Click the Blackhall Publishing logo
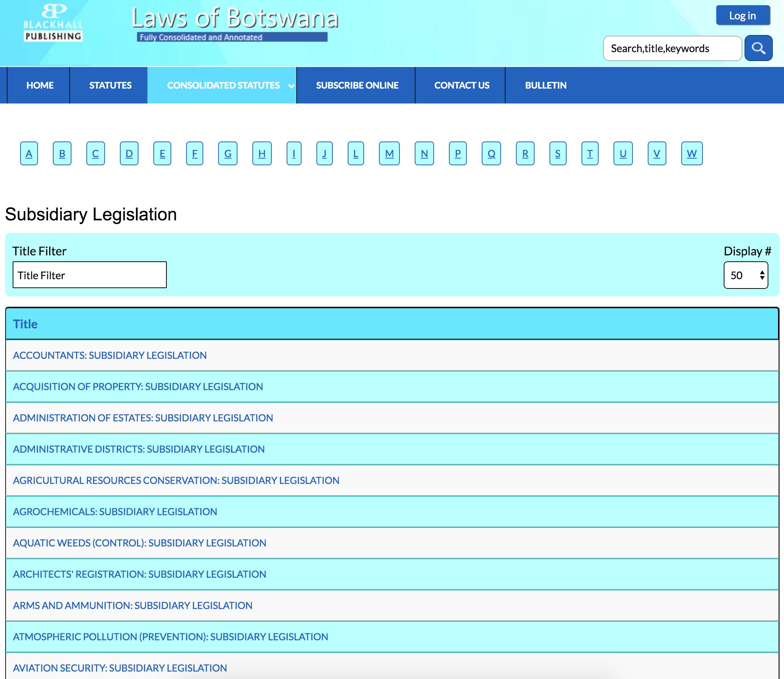 (52, 22)
